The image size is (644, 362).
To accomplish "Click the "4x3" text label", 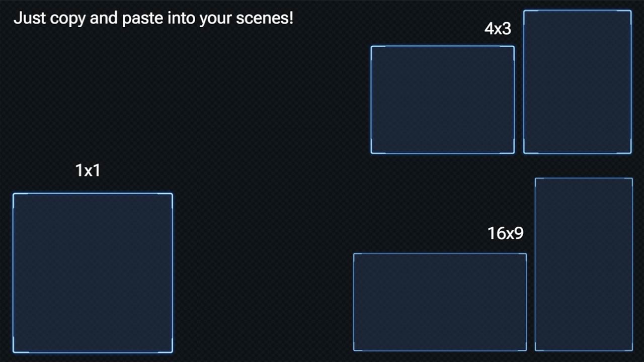I will coord(498,29).
